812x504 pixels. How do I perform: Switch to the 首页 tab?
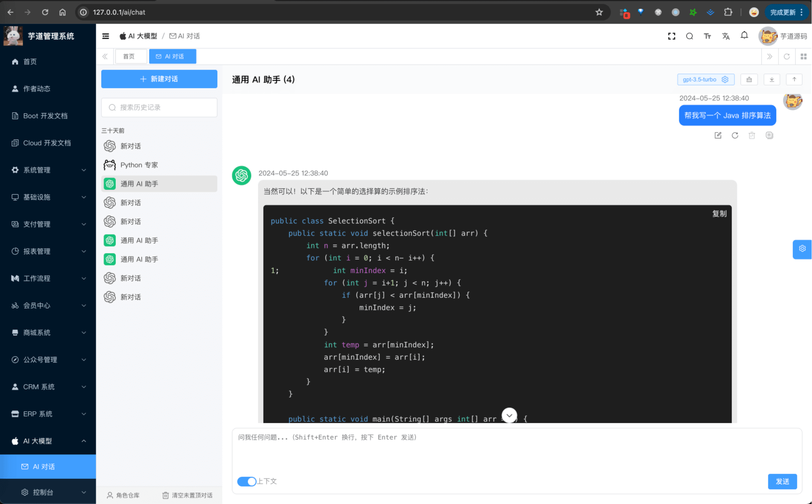click(129, 57)
